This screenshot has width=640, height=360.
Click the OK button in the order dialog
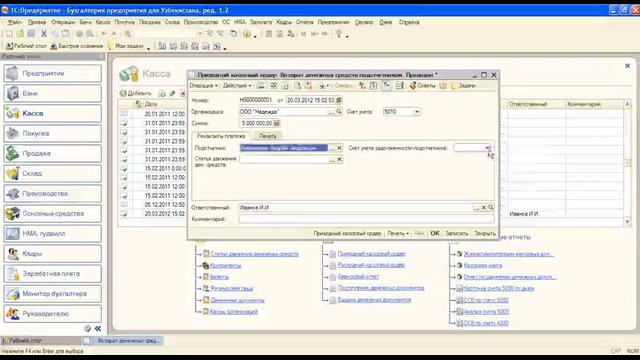435,233
